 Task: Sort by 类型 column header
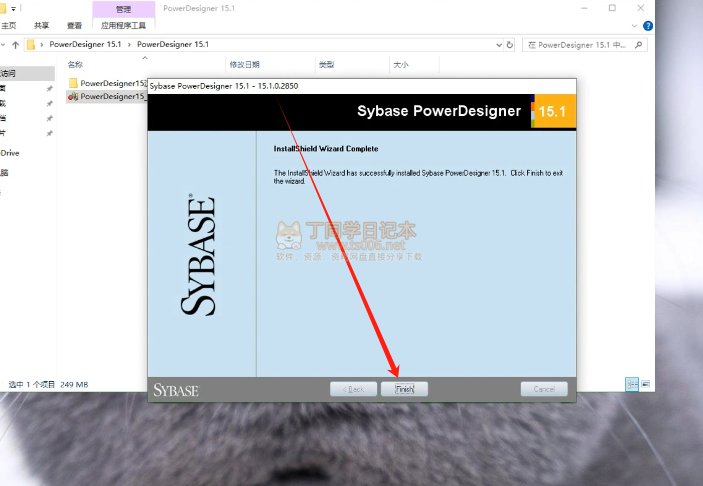[x=326, y=64]
